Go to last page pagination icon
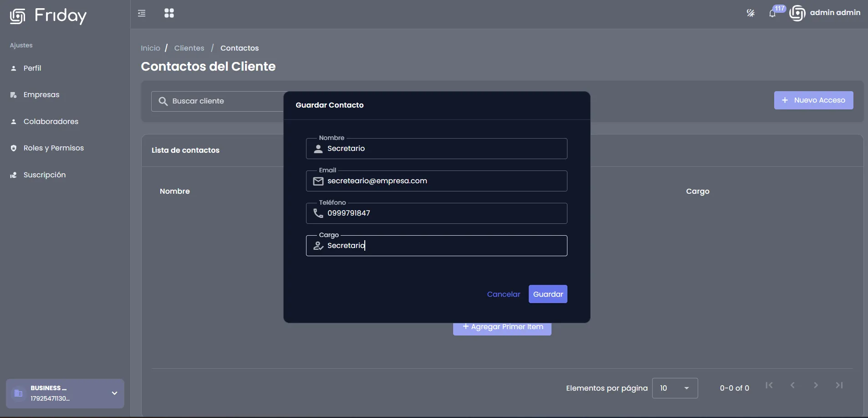The image size is (868, 418). point(839,385)
